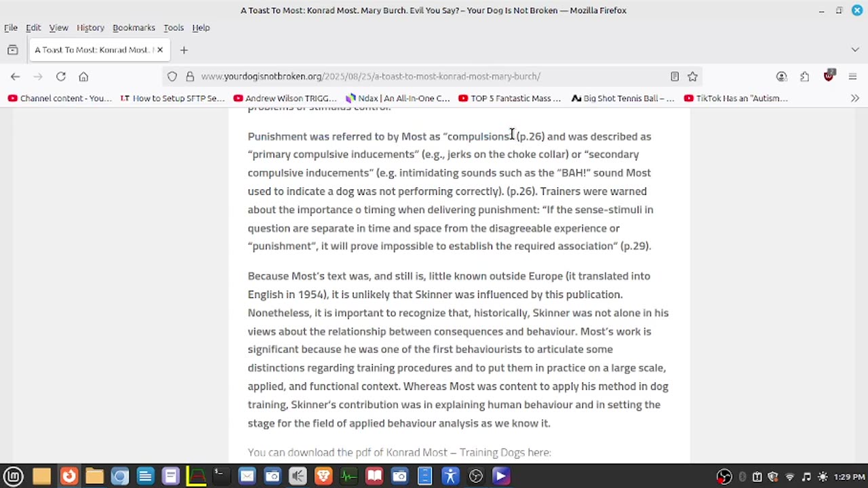Screen dimensions: 868x488
Task: Select the A Toast To Most tab
Action: pos(94,49)
